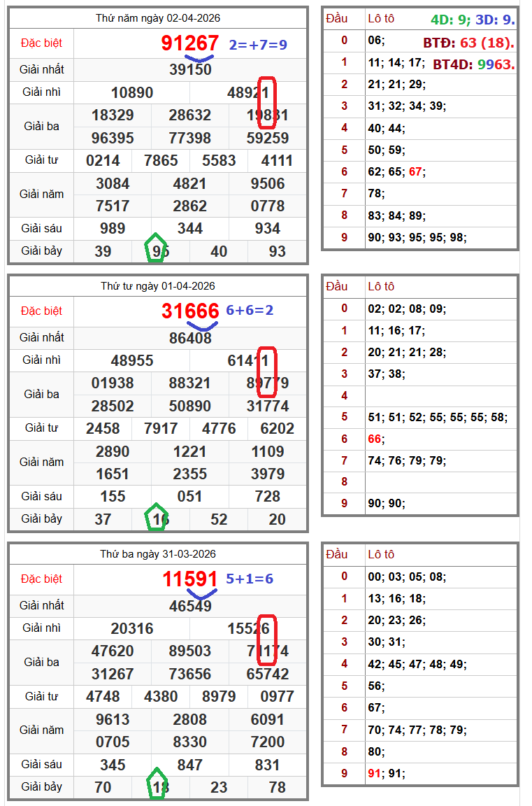Click Giải ba number 01938
The image size is (532, 806).
113,383
